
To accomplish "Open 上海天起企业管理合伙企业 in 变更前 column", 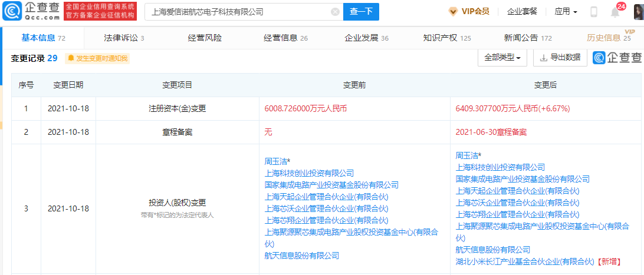I will coord(326,197).
